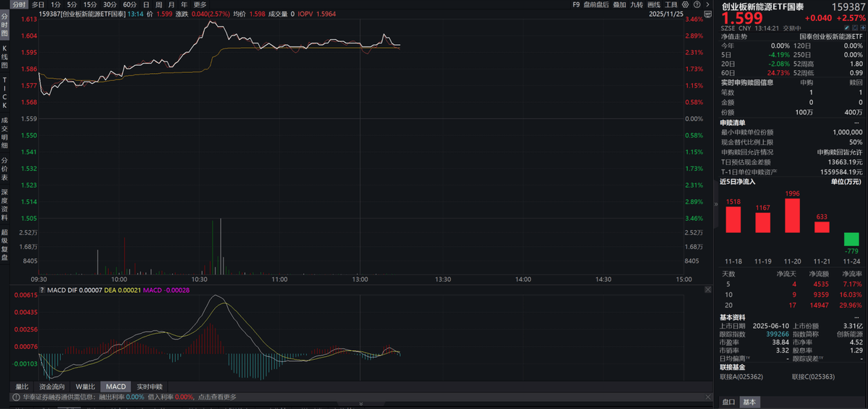Select the 基本 tab at bottom right
The image size is (868, 409).
pos(749,402)
